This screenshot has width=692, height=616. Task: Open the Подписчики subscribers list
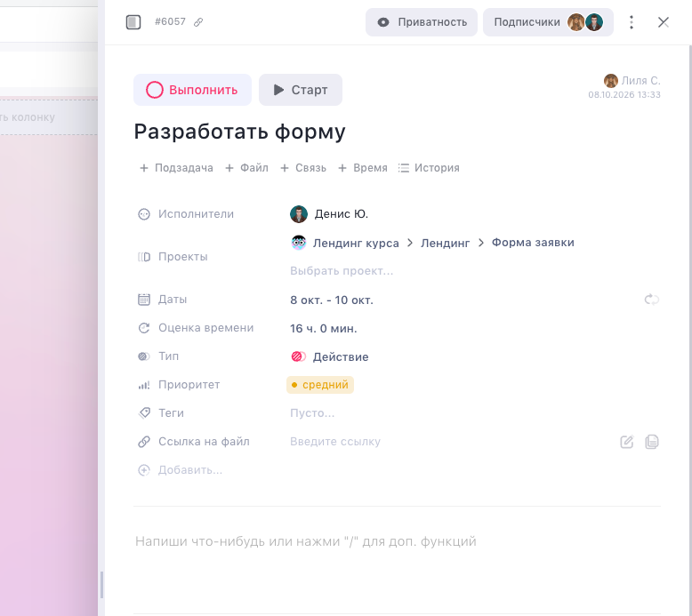click(x=548, y=22)
